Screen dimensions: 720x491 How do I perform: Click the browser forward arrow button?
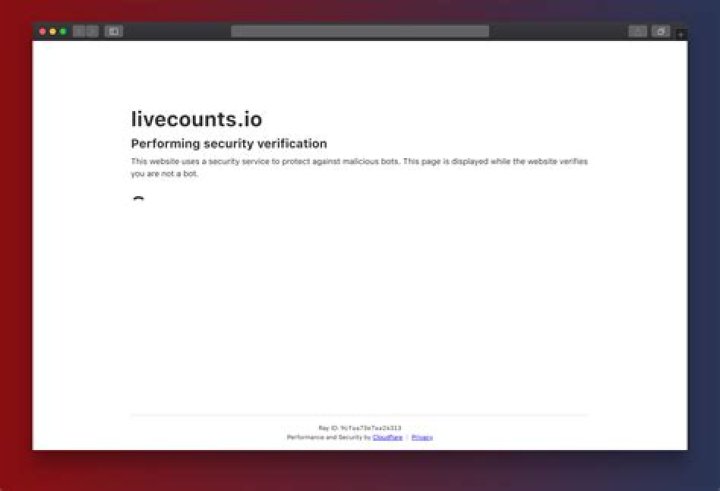[x=92, y=31]
